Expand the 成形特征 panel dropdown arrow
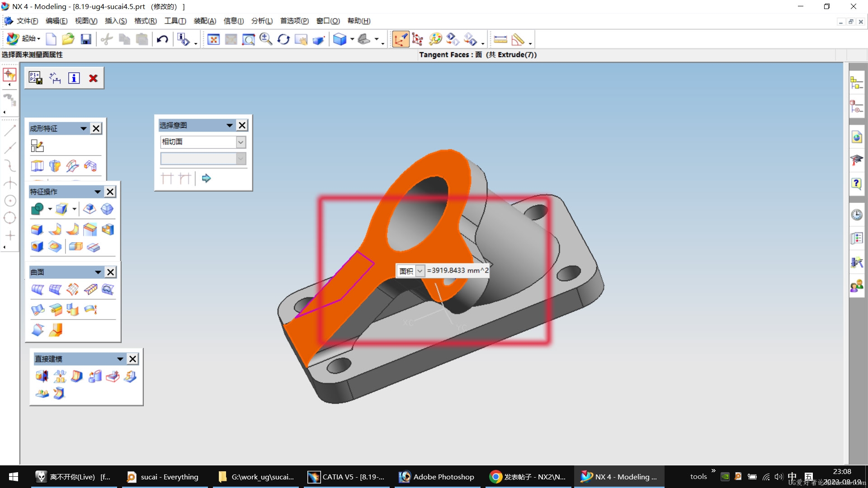The height and width of the screenshot is (488, 868). click(x=83, y=128)
